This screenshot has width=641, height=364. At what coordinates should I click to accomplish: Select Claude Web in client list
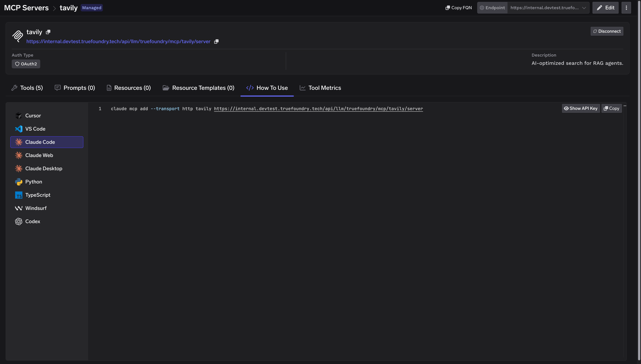coord(47,156)
